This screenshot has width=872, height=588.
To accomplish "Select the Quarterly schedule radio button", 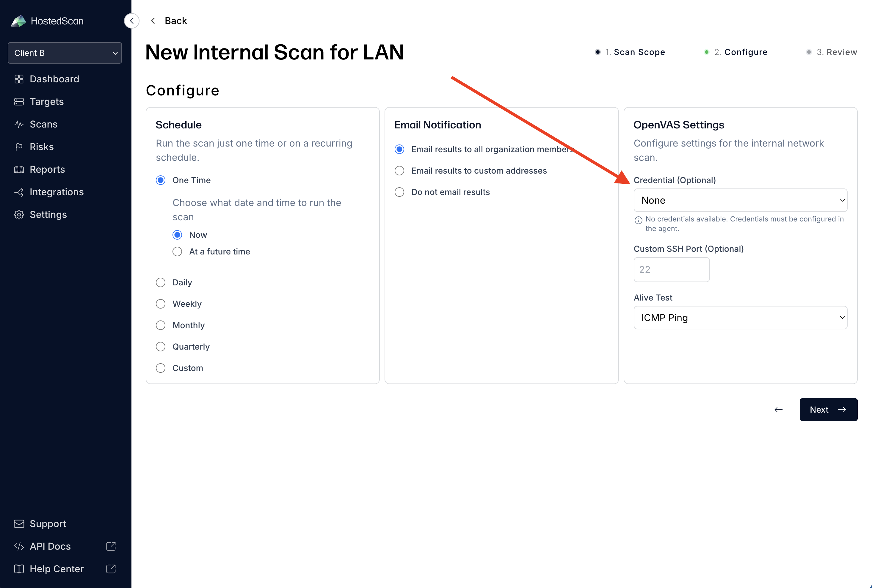I will [161, 347].
